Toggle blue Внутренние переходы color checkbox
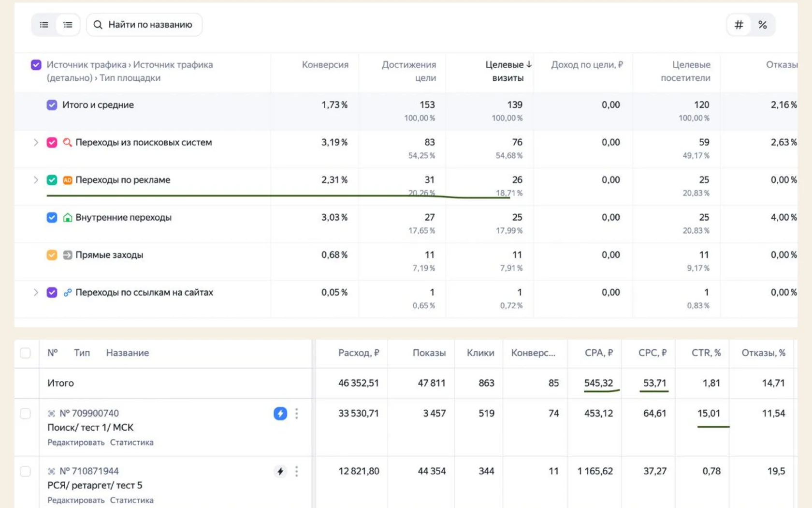 [x=52, y=217]
